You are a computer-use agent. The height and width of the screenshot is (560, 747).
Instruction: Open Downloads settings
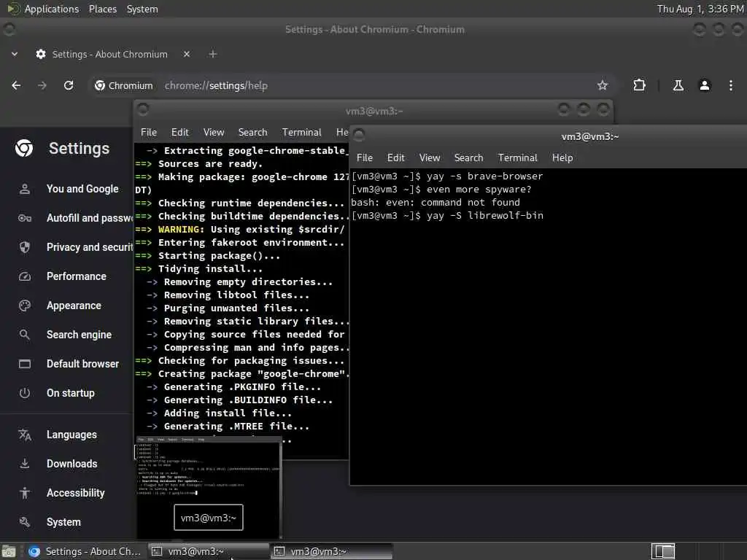tap(72, 464)
